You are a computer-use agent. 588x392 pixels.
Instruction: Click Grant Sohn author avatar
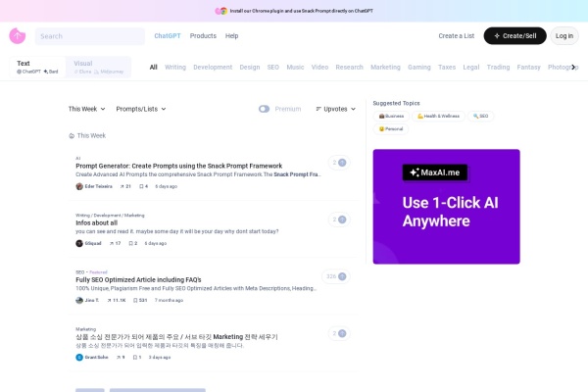pyautogui.click(x=79, y=358)
